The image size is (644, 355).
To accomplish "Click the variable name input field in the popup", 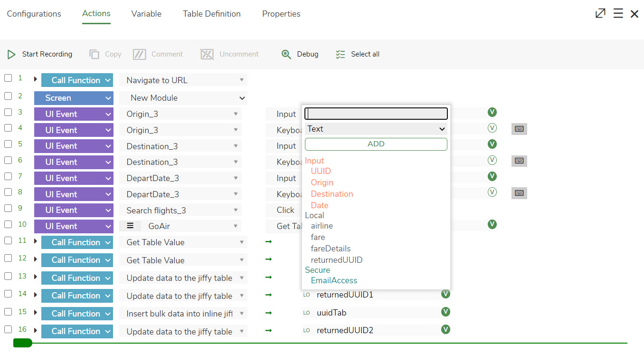I will click(375, 114).
